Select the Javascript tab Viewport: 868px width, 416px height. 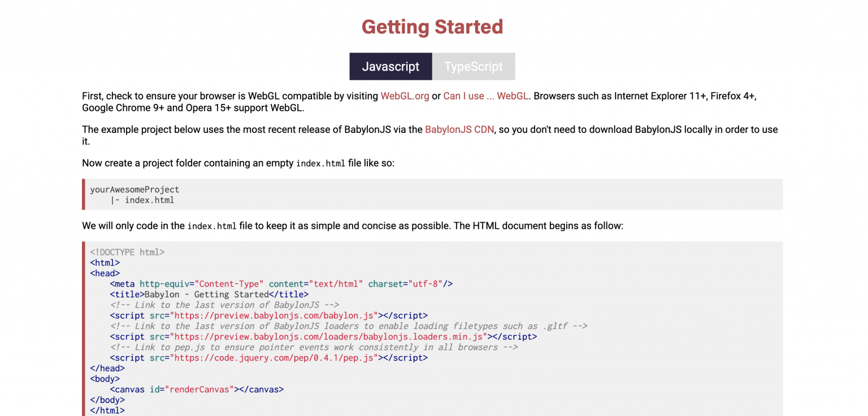pyautogui.click(x=390, y=66)
